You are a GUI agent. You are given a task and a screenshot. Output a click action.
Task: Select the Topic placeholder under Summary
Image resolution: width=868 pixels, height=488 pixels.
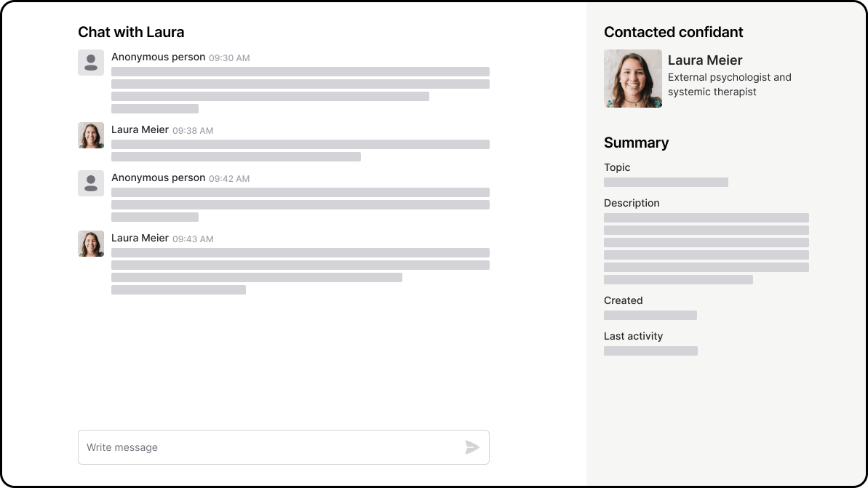point(665,182)
